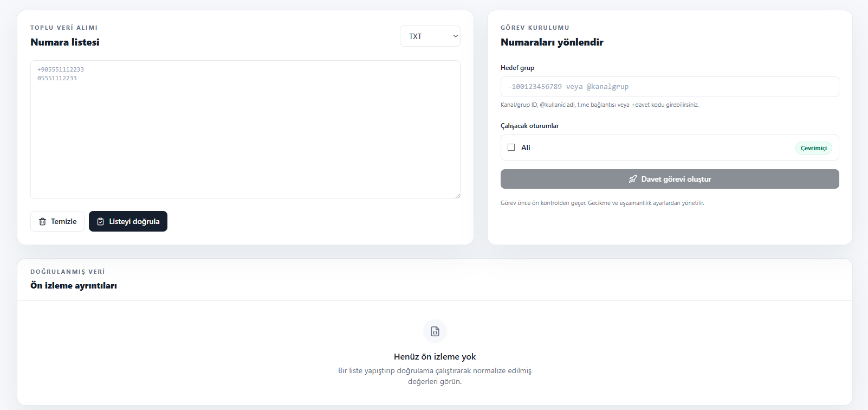Click the Temizle button

click(57, 221)
